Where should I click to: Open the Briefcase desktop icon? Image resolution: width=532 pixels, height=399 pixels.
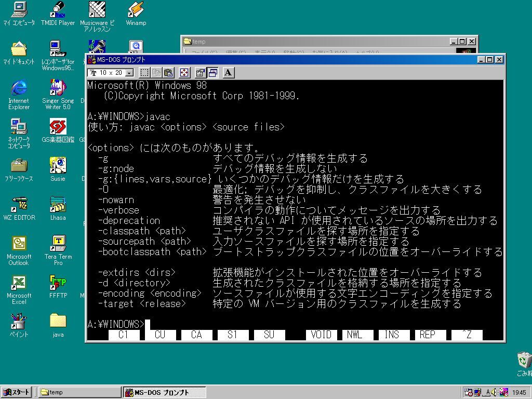pos(19,170)
